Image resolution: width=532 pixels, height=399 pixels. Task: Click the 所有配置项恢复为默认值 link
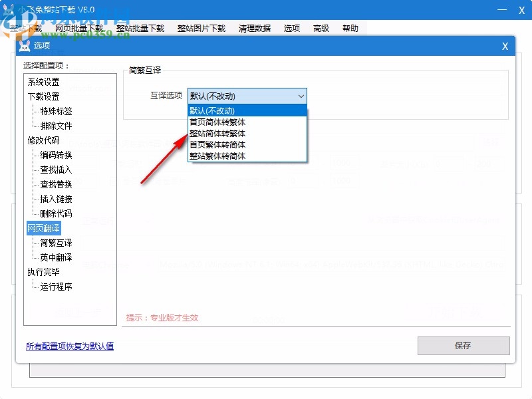69,346
